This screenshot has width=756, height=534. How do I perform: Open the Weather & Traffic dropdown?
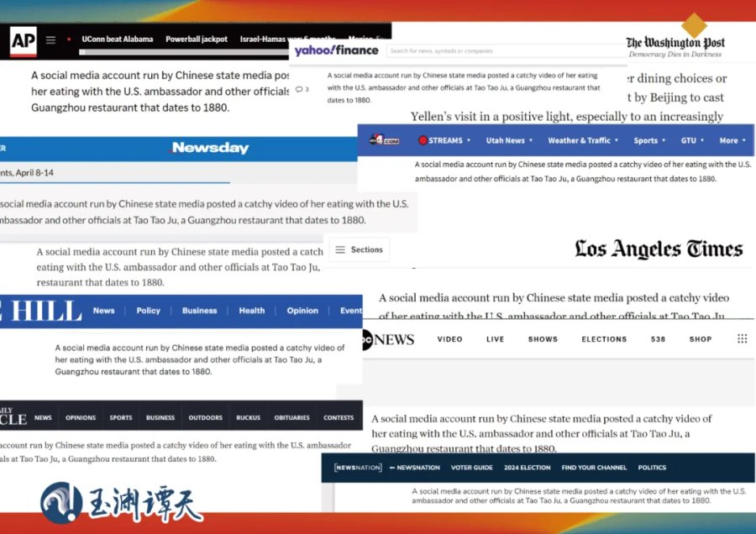[583, 140]
